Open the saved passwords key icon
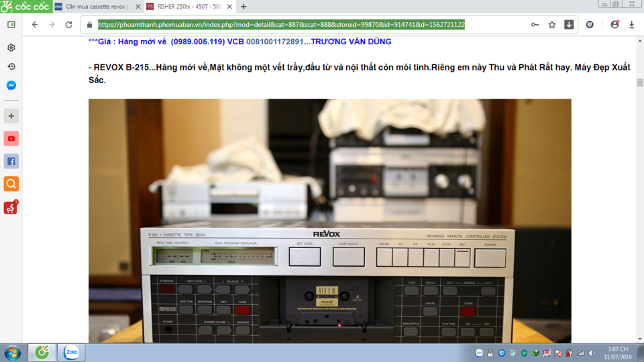 pyautogui.click(x=535, y=25)
